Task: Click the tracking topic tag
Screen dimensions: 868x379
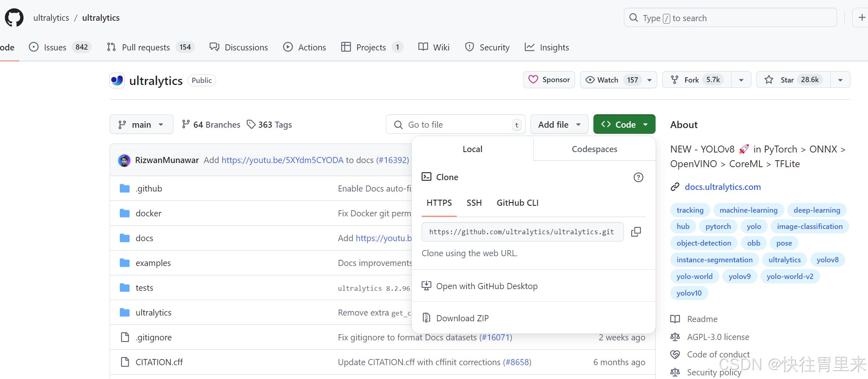Action: [690, 210]
